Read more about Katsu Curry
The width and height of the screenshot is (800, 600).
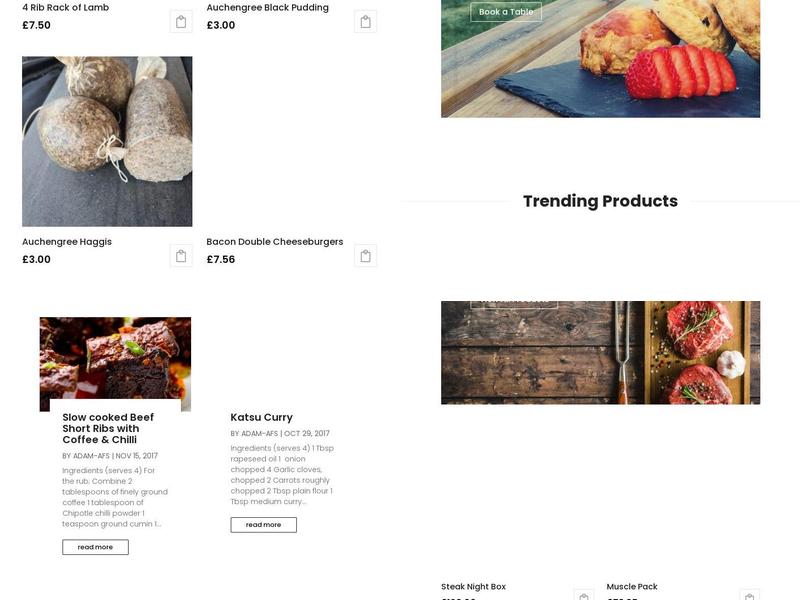[263, 524]
